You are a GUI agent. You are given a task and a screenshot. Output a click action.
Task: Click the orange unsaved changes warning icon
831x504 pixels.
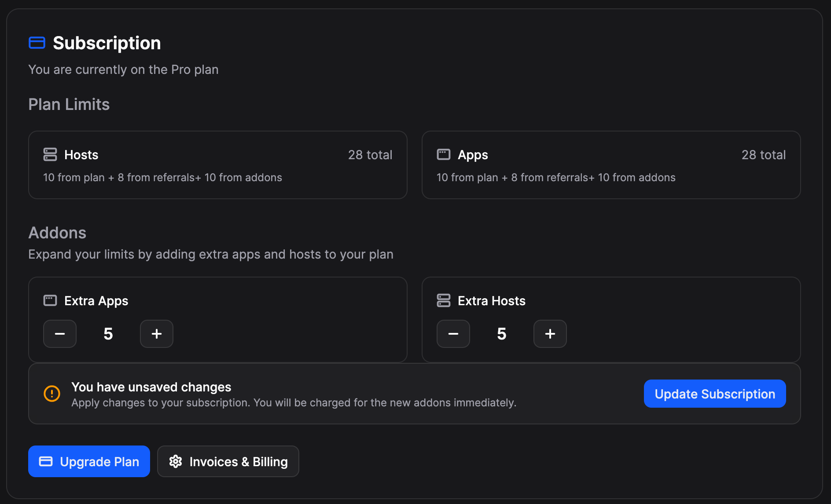pos(52,394)
